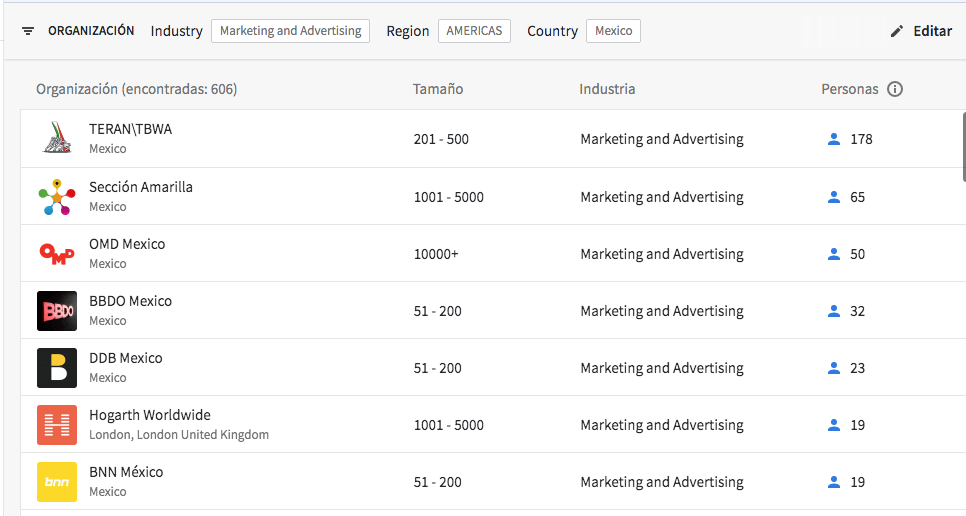This screenshot has width=966, height=516.
Task: Sort by the Tamaño column header
Action: pos(438,89)
